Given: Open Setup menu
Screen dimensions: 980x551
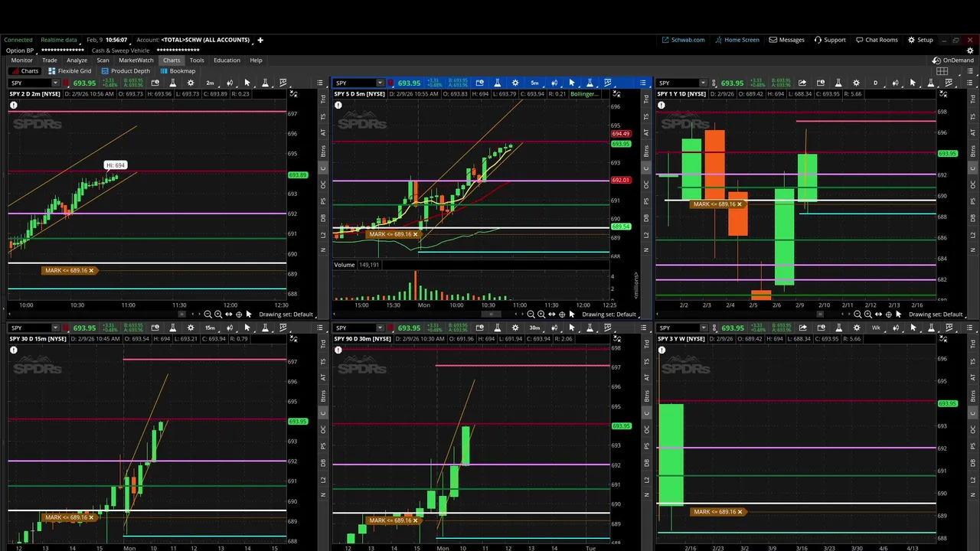Looking at the screenshot, I should pyautogui.click(x=920, y=40).
